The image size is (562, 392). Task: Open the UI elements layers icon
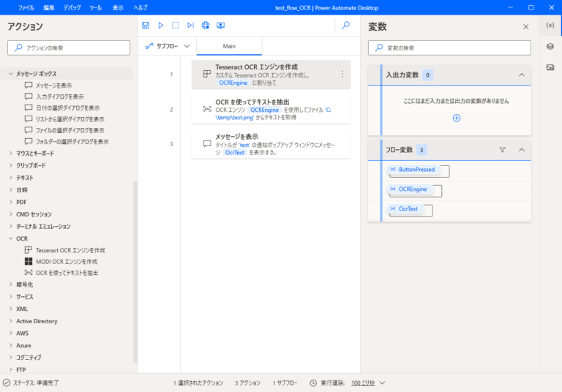coord(550,46)
